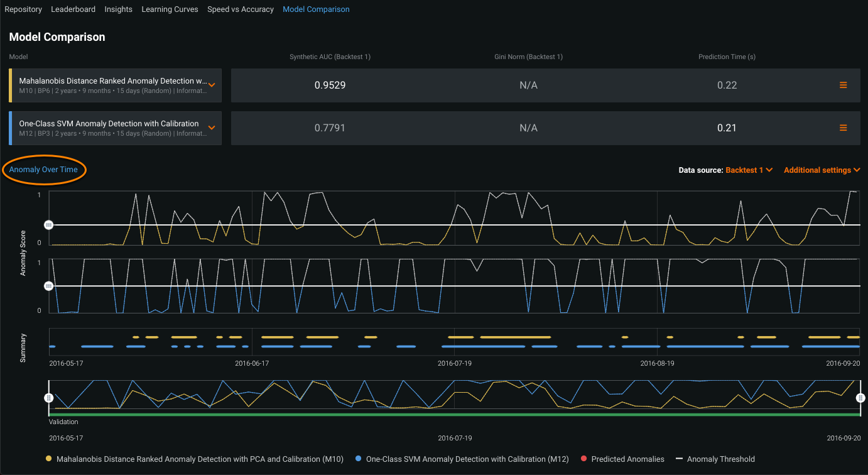Open hamburger menu for One-Class SVM row
Image resolution: width=868 pixels, height=475 pixels.
pyautogui.click(x=843, y=128)
